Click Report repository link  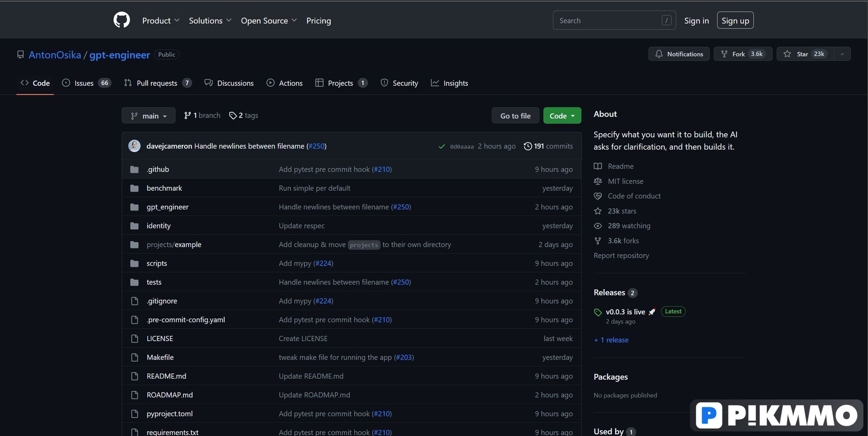click(621, 256)
